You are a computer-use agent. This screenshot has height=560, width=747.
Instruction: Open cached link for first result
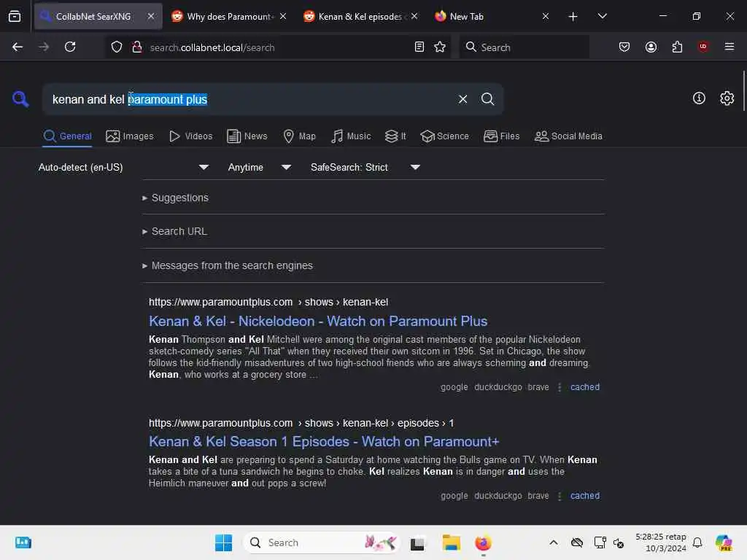(x=584, y=387)
